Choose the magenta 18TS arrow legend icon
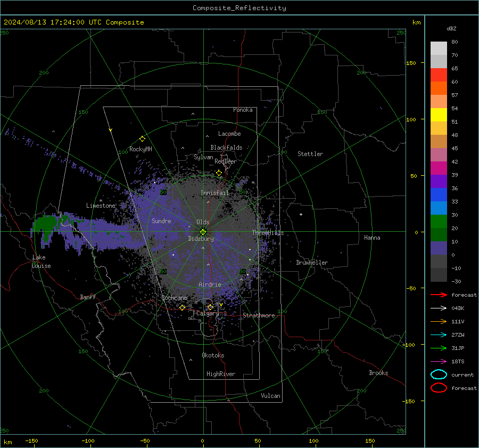 pos(439,362)
